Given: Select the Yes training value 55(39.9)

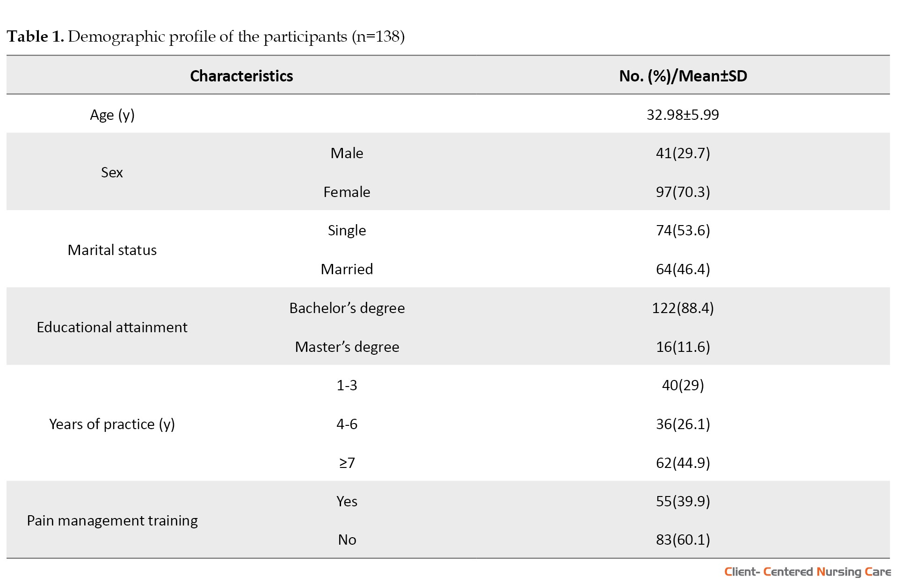Looking at the screenshot, I should 683,501.
